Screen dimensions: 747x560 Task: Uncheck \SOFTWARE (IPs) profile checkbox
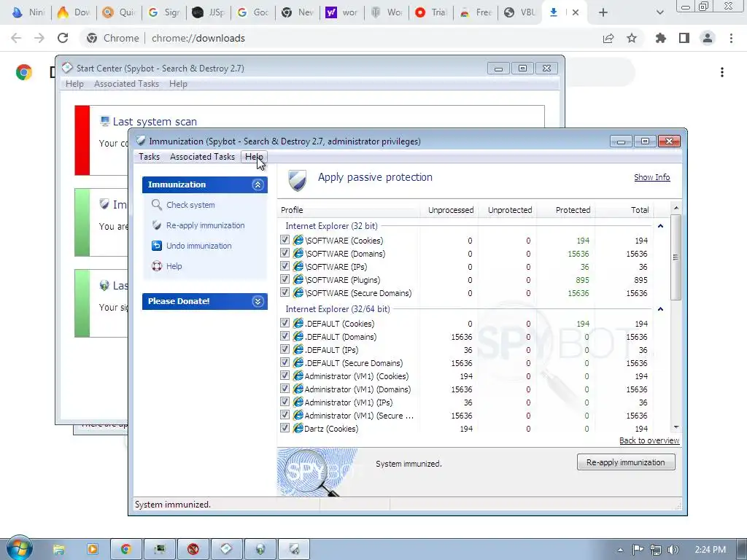click(285, 266)
